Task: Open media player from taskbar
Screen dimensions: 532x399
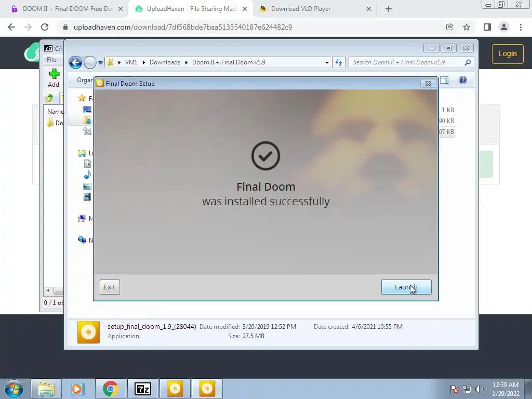Action: (78, 389)
